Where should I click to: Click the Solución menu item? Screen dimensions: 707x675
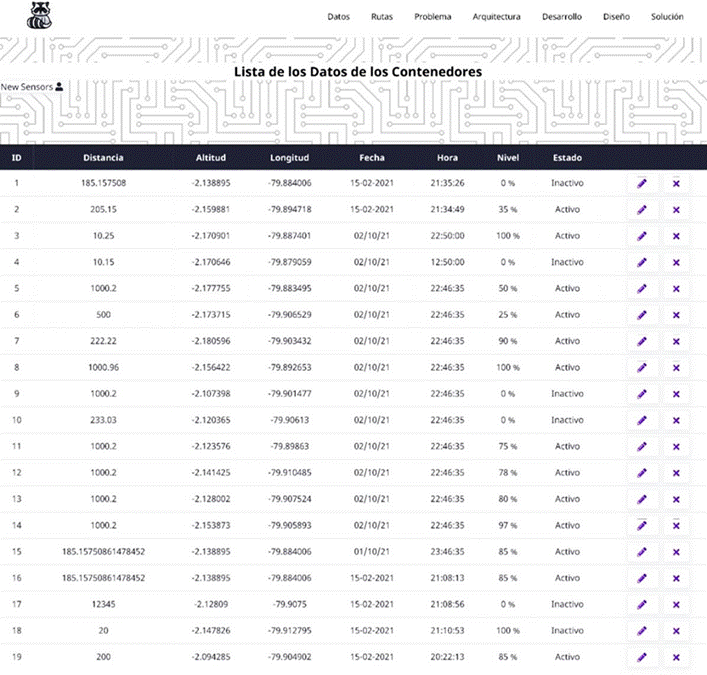(x=667, y=17)
